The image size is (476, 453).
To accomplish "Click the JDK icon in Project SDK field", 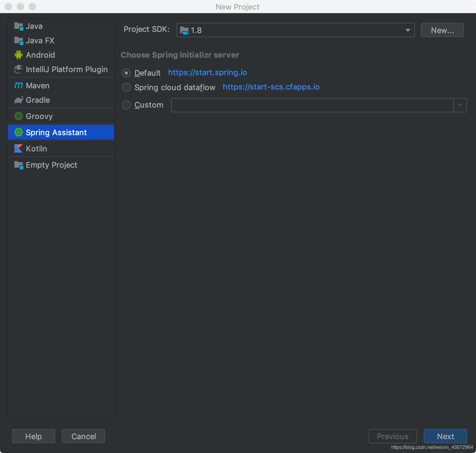I will pyautogui.click(x=184, y=30).
